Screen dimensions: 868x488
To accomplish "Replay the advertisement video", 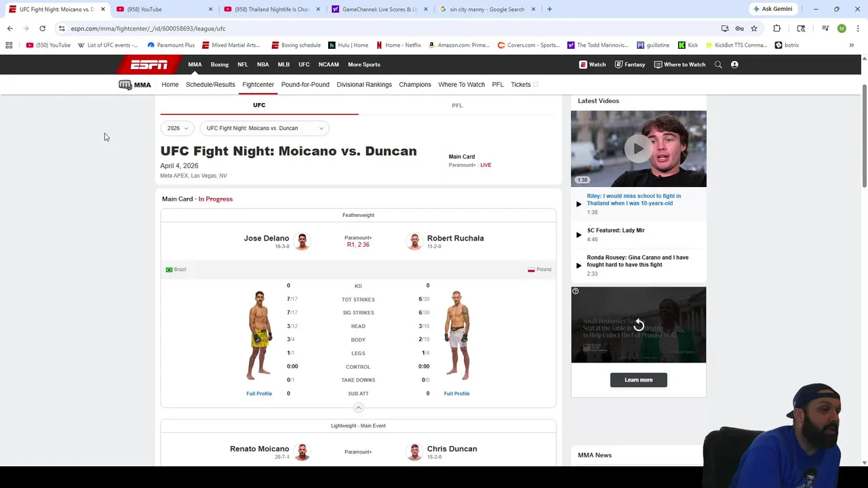I will point(638,325).
